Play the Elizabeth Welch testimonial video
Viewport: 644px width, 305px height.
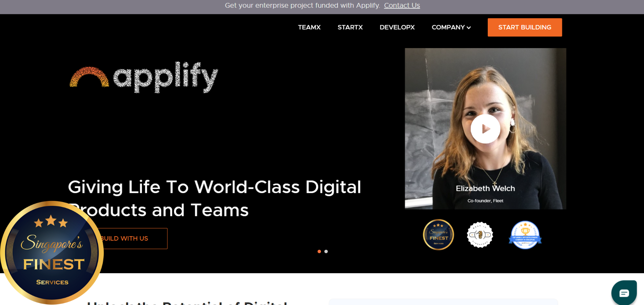point(485,129)
